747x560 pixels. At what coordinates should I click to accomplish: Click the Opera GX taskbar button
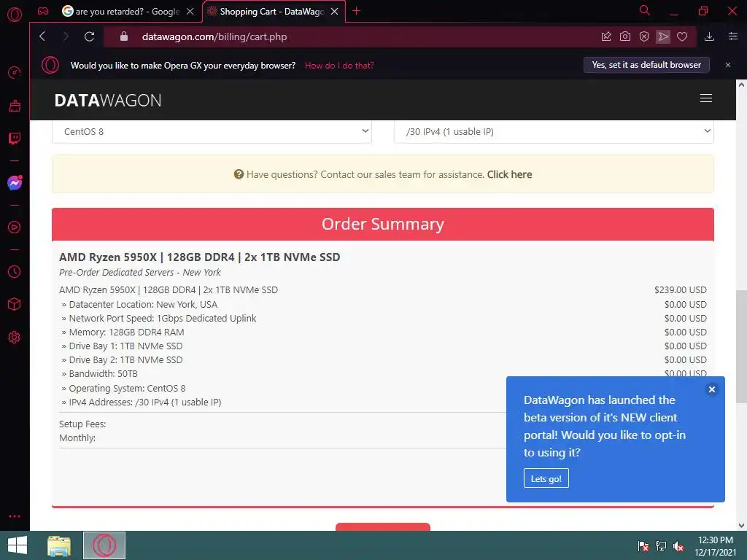(104, 545)
